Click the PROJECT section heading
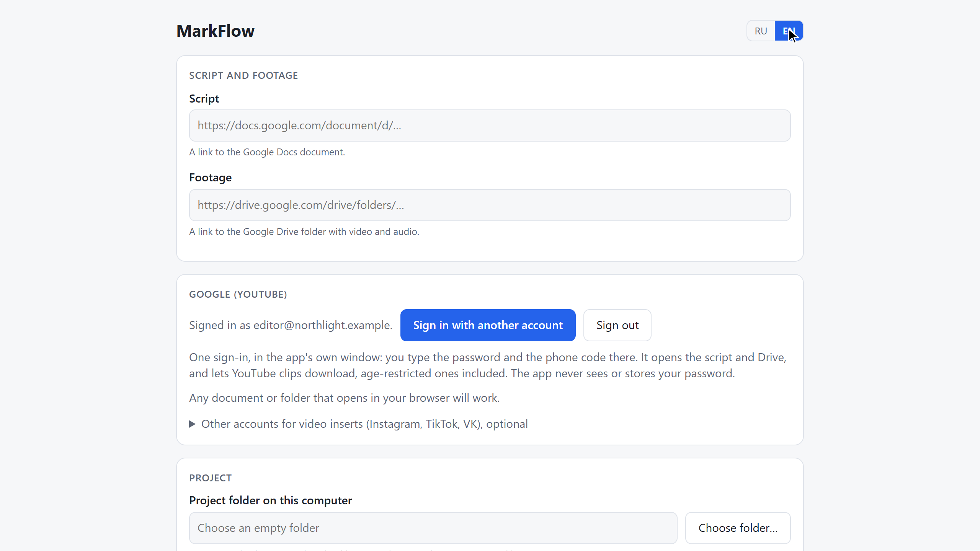980x551 pixels. coord(211,478)
